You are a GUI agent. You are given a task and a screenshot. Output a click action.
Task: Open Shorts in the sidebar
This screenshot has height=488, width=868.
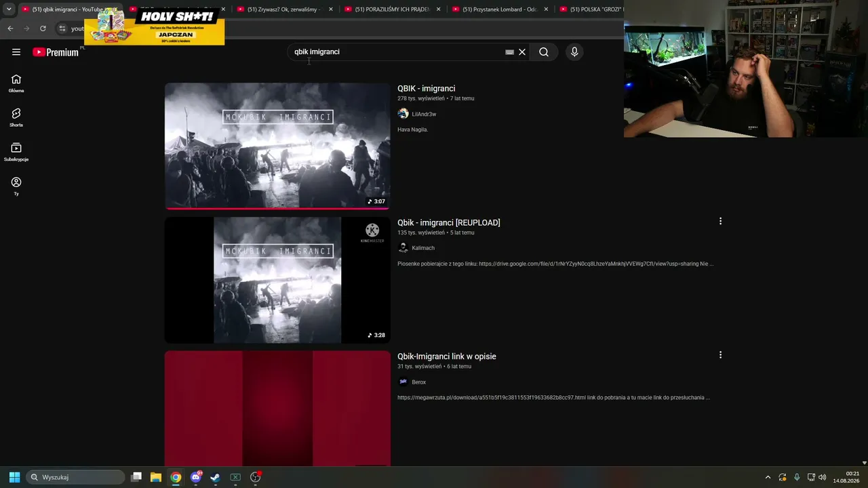coord(16,118)
